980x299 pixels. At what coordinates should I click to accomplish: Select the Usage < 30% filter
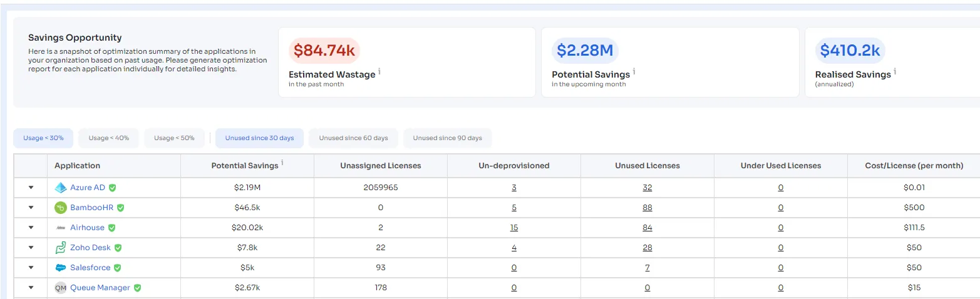(43, 138)
